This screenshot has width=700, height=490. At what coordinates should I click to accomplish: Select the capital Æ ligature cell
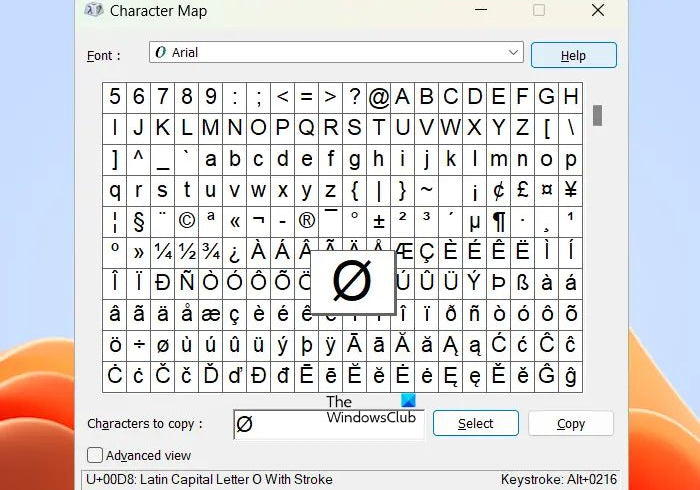coord(405,253)
